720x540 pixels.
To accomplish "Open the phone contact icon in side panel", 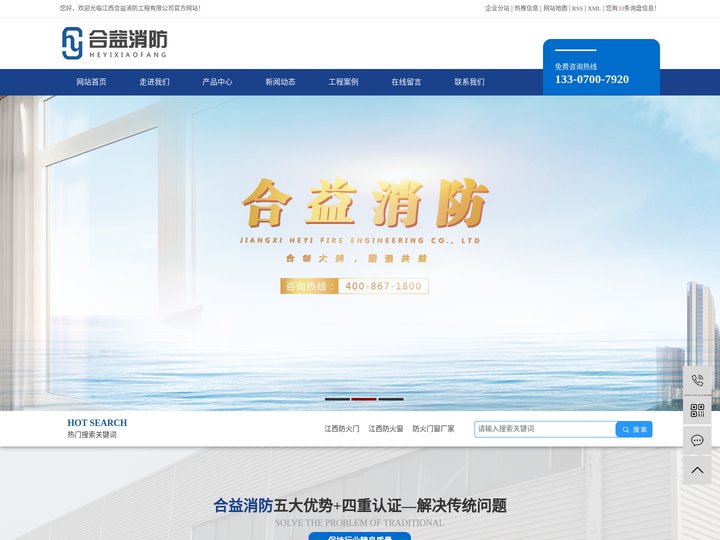I will coord(697,381).
